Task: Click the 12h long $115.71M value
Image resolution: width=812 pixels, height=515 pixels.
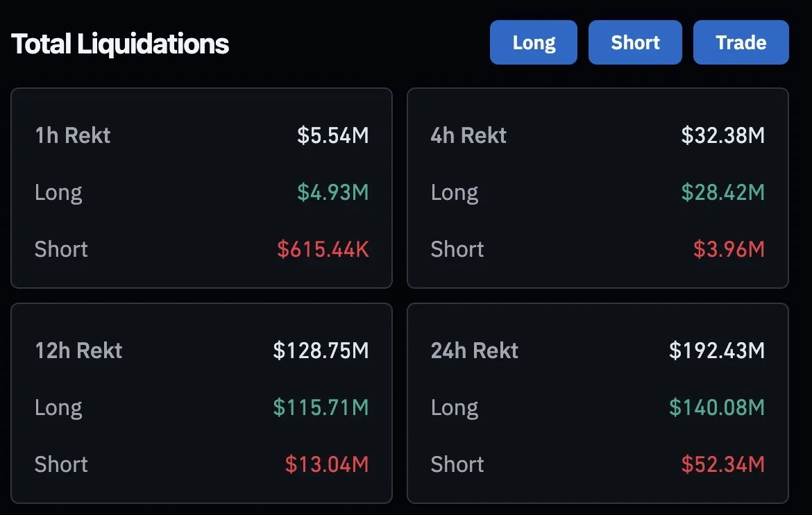Action: [321, 407]
